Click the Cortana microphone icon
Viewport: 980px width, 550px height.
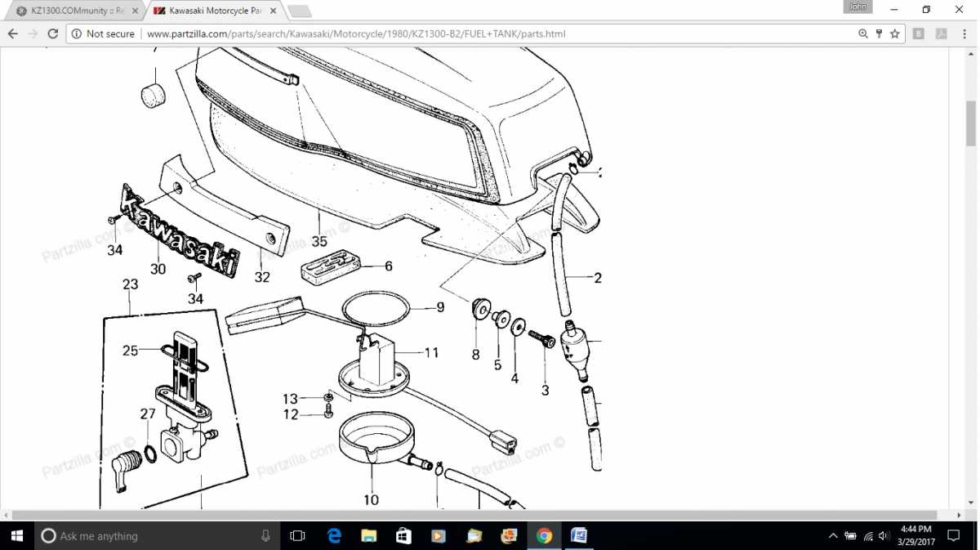tap(265, 536)
